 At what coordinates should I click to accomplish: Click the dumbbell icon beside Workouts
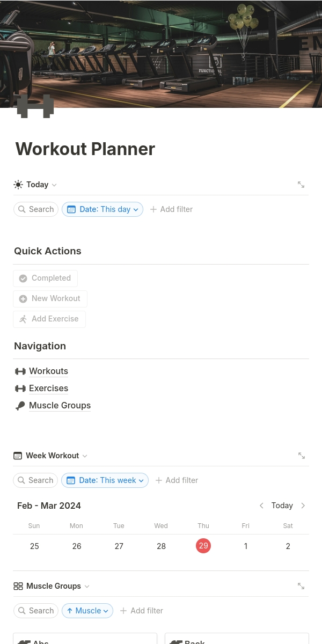coord(20,371)
